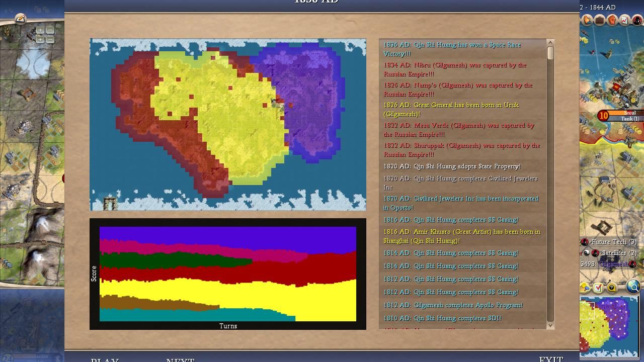The height and width of the screenshot is (362, 644).
Task: Select the 'Space Race Victory' log entry
Action: click(462, 49)
